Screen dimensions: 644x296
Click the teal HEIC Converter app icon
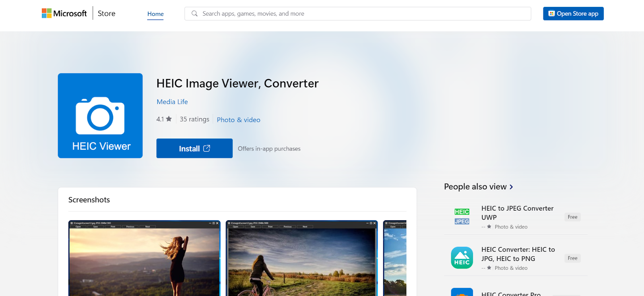pos(462,258)
